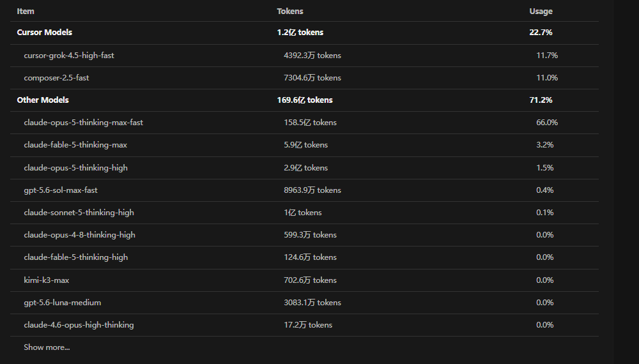Image resolution: width=639 pixels, height=364 pixels.
Task: Click the 1.5% usage value
Action: [x=545, y=168]
